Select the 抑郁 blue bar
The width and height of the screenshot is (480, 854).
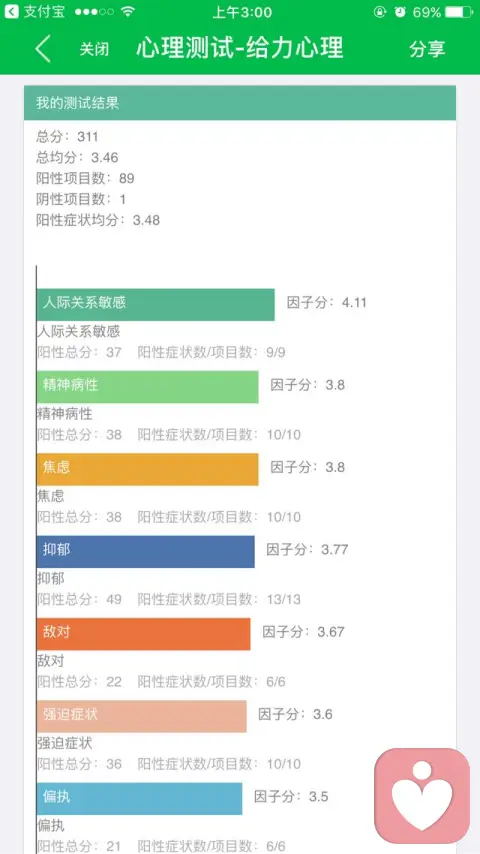(145, 551)
